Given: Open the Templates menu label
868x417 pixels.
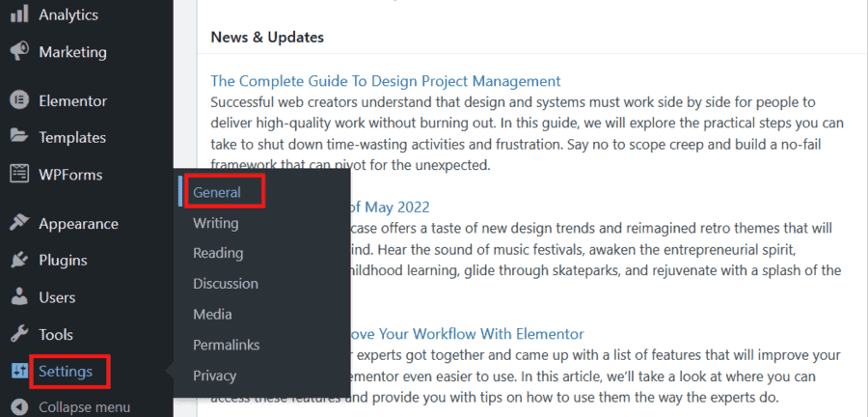Looking at the screenshot, I should click(x=72, y=137).
